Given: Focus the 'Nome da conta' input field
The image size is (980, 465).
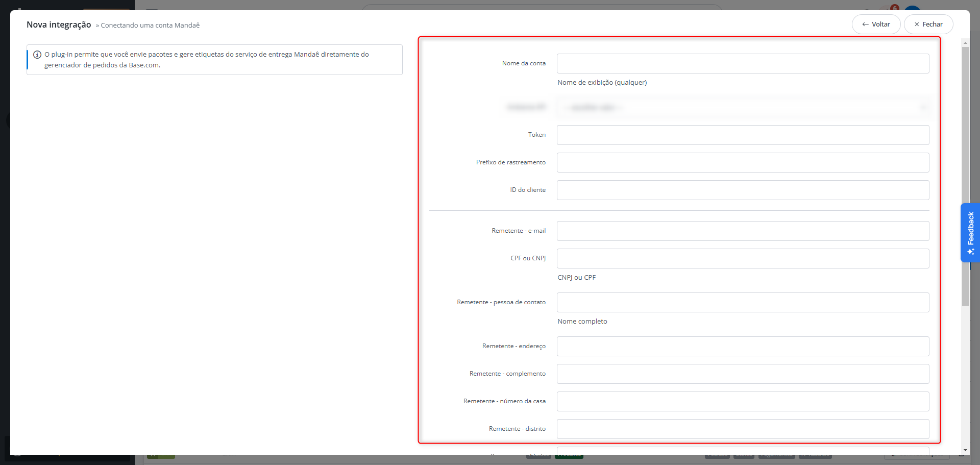Looking at the screenshot, I should [x=743, y=63].
